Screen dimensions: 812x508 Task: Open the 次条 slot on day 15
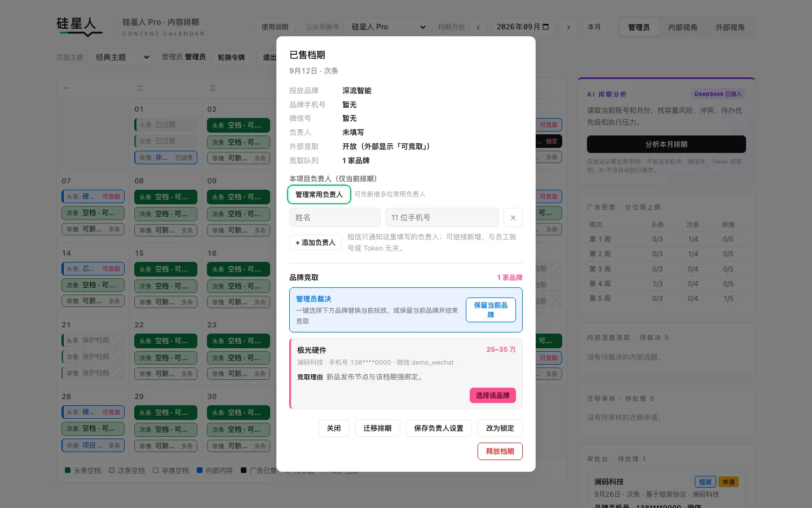pos(166,286)
